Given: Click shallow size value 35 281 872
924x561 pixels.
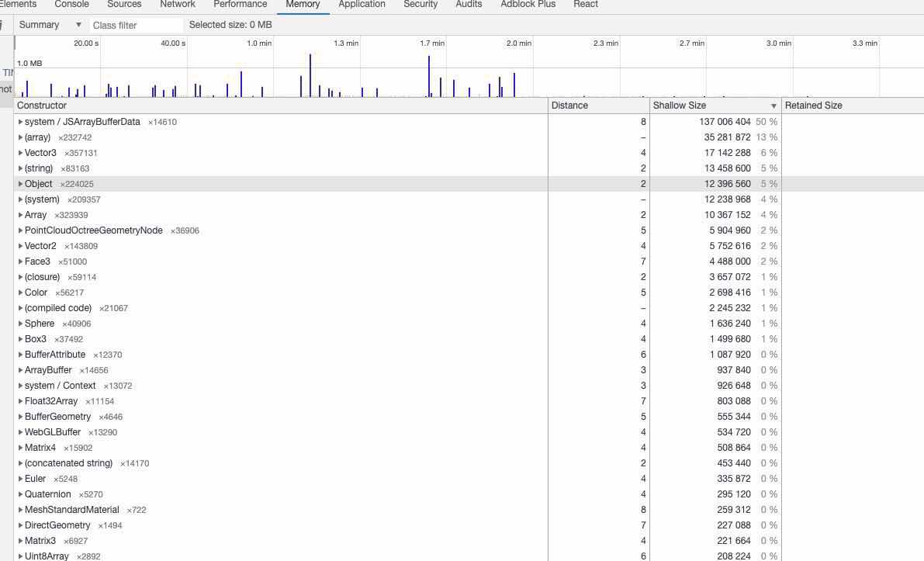Looking at the screenshot, I should pos(727,137).
